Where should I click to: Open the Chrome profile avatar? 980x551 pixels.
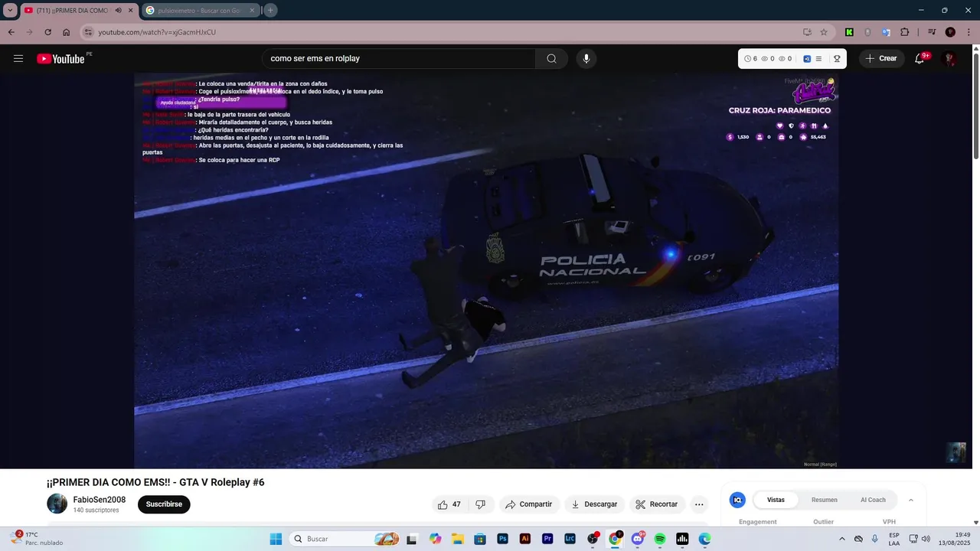click(x=950, y=32)
